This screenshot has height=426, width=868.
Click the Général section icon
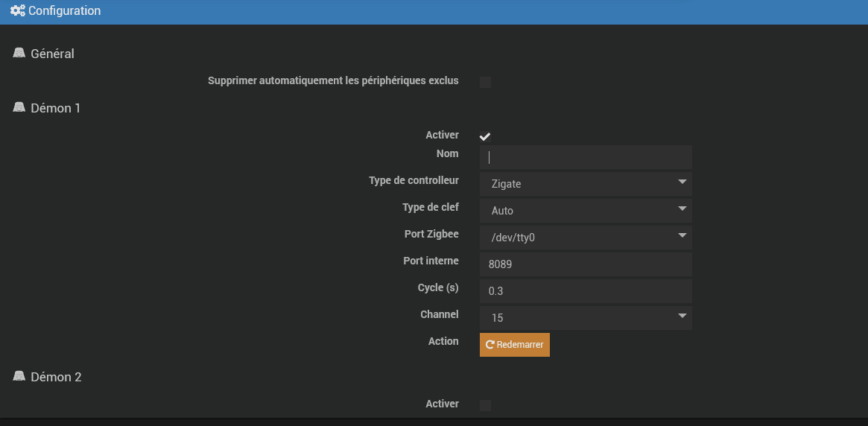point(19,53)
